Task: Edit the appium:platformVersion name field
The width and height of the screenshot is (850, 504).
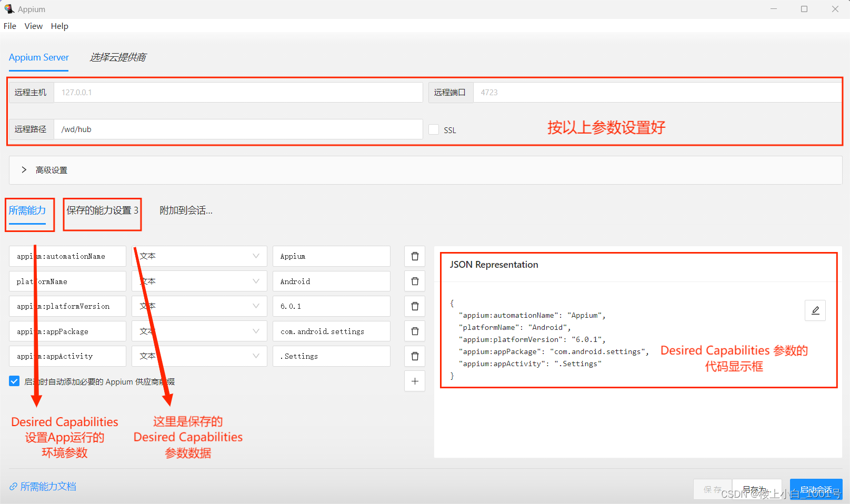Action: coord(67,306)
